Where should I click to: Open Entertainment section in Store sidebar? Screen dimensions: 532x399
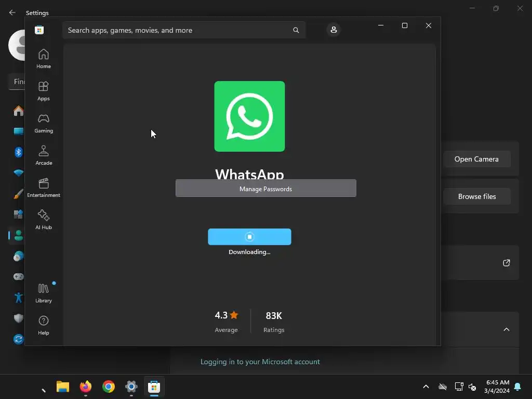pyautogui.click(x=44, y=188)
